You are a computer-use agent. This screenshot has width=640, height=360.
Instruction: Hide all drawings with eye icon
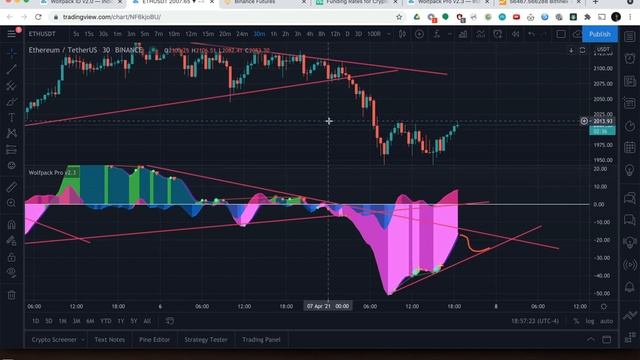(x=11, y=273)
